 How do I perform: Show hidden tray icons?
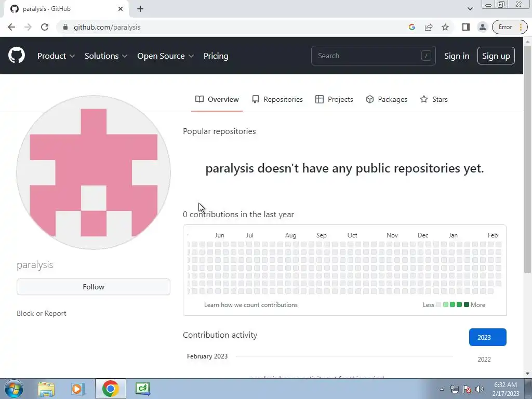pyautogui.click(x=442, y=390)
